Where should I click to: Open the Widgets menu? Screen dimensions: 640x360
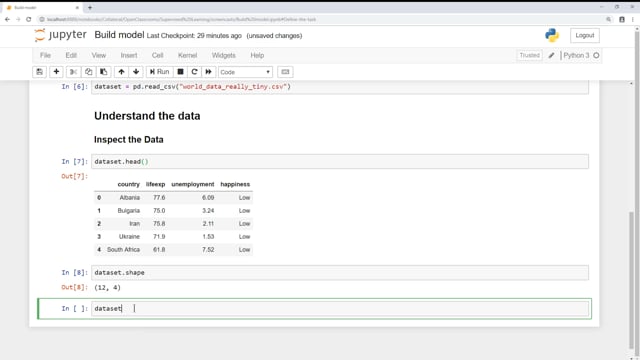pyautogui.click(x=224, y=55)
